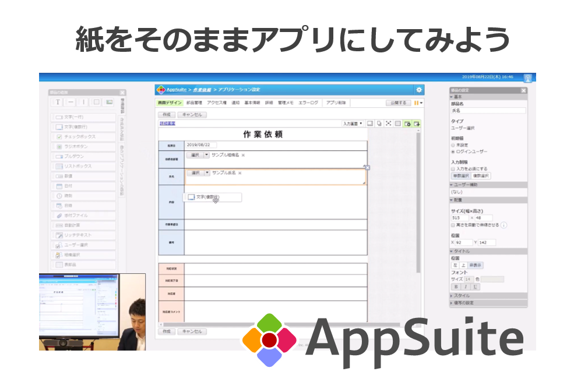Set title position to 左
The height and width of the screenshot is (389, 588).
455,266
